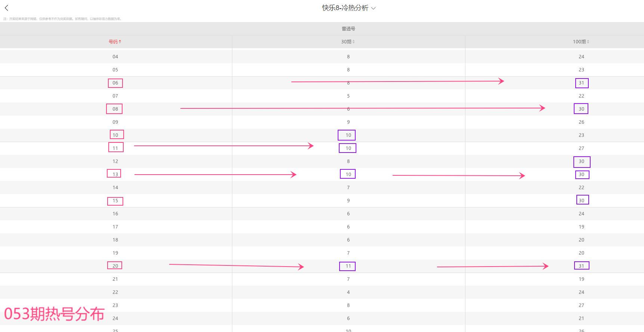Click the 30期 column header label
This screenshot has width=644, height=332.
pos(346,42)
